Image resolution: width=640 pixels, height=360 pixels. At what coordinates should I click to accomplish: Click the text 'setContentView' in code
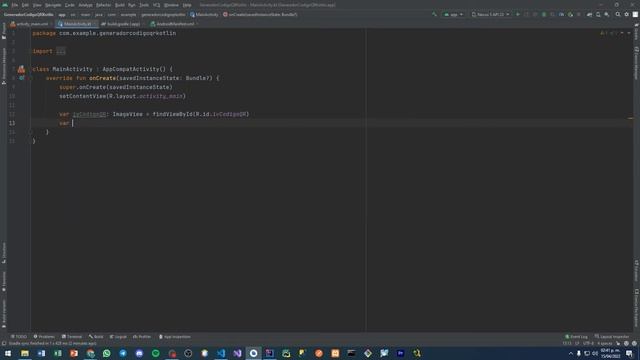pos(82,96)
